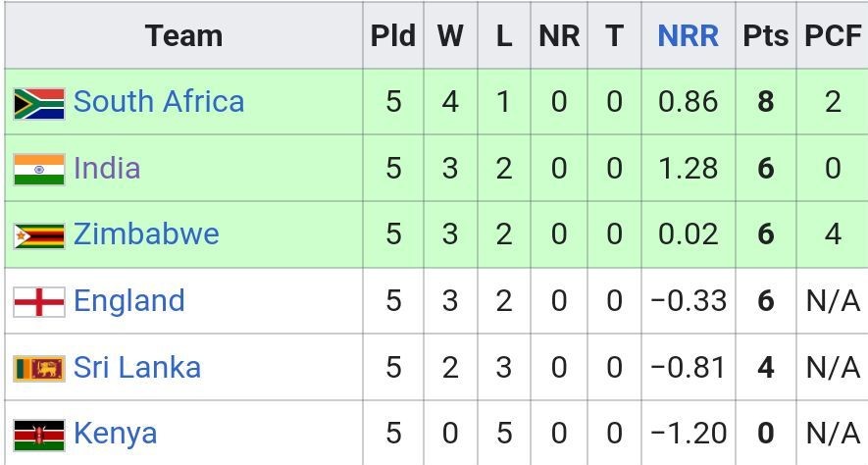Screen dimensions: 868x465
Task: Open the Sri Lanka flag icon
Action: click(39, 369)
